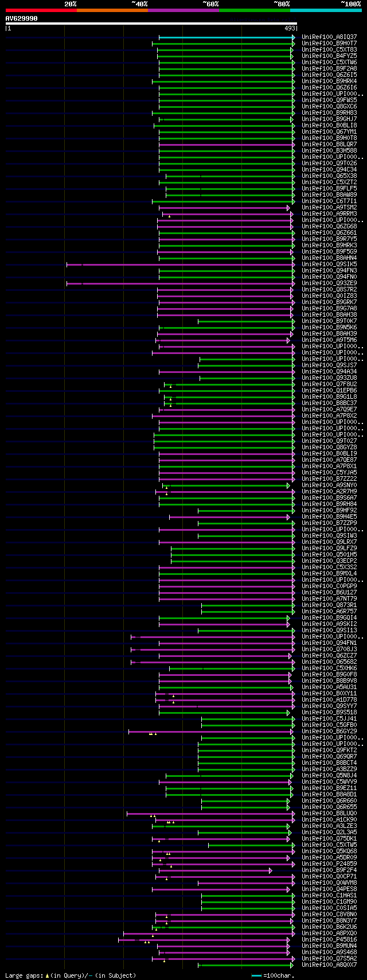
Task: Open the UniRef100_Q9LRX7 entry
Action: (x=329, y=542)
